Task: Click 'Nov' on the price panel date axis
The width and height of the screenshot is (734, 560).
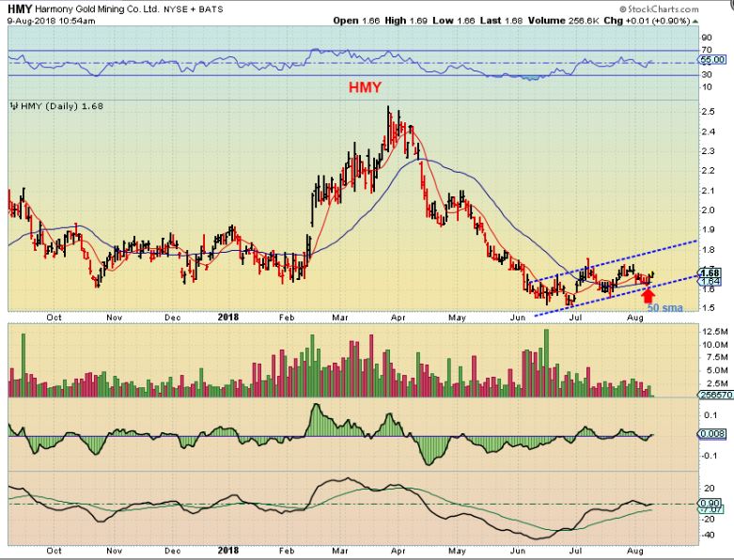Action: click(115, 318)
